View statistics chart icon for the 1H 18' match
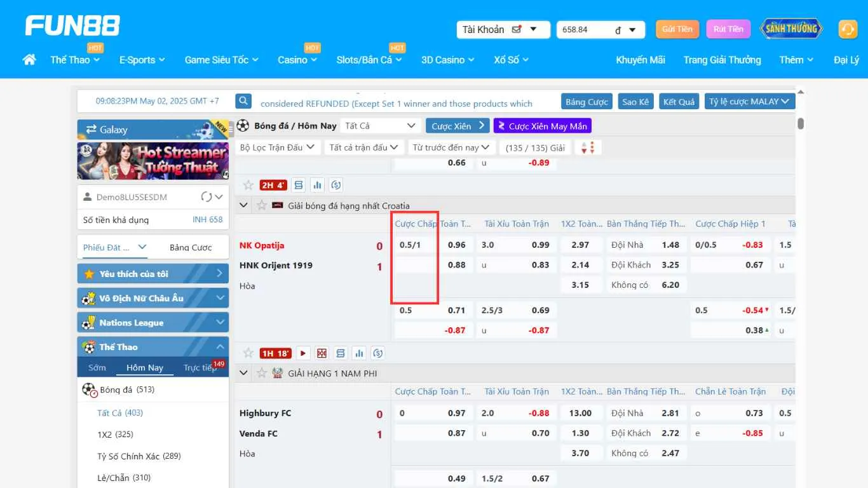 click(360, 353)
